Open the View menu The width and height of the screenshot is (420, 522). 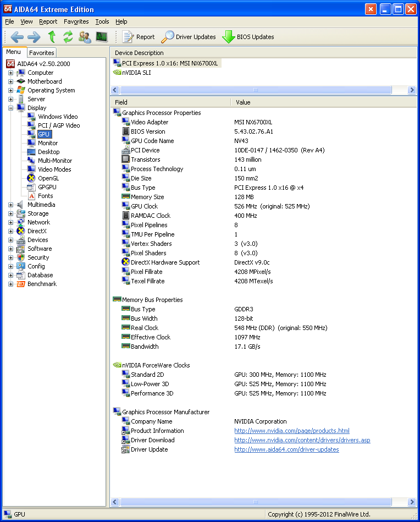pos(26,21)
